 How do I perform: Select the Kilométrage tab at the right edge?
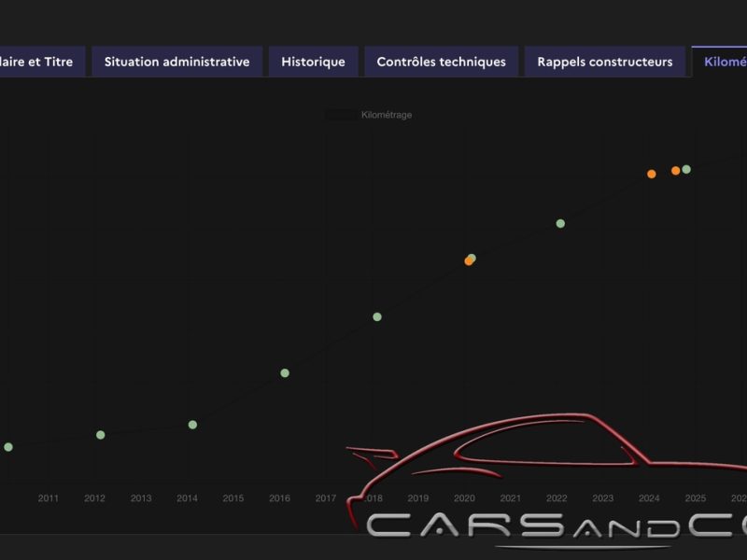point(719,62)
